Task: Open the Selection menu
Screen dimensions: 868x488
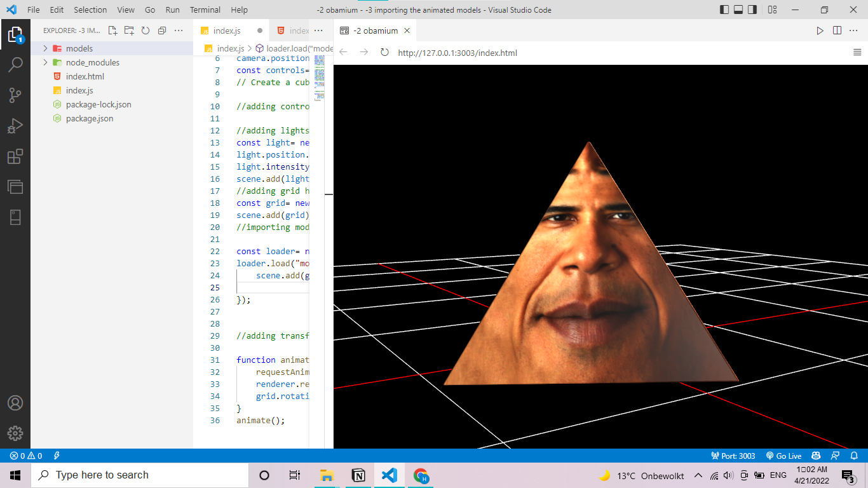Action: (90, 10)
